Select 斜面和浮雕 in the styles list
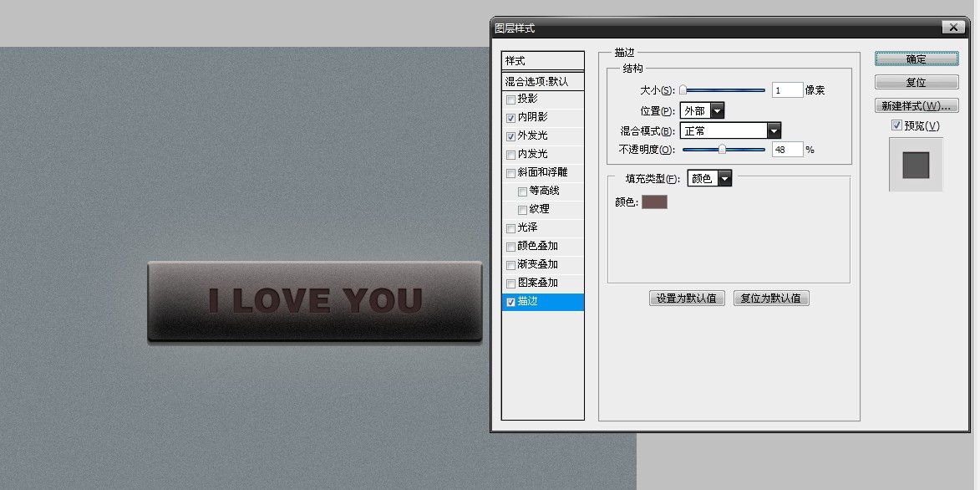This screenshot has height=490, width=980. 542,172
